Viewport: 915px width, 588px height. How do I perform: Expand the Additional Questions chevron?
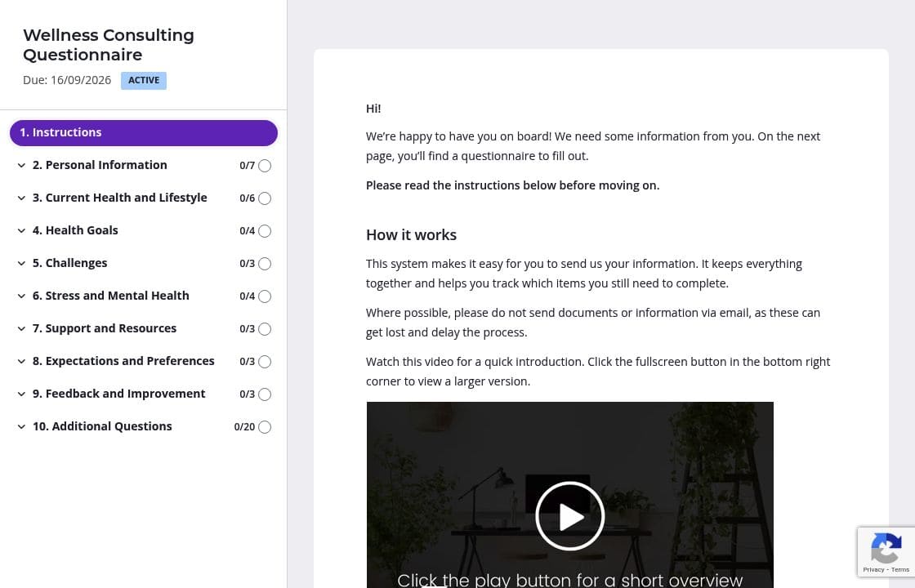point(21,426)
